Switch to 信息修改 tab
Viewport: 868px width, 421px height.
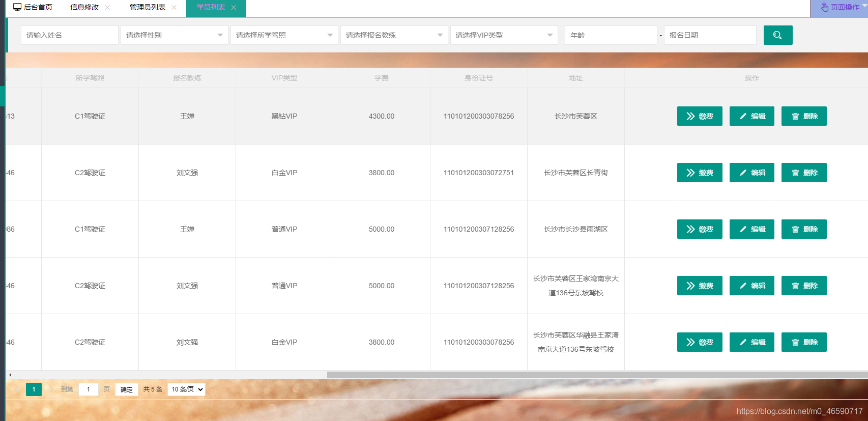(x=84, y=7)
